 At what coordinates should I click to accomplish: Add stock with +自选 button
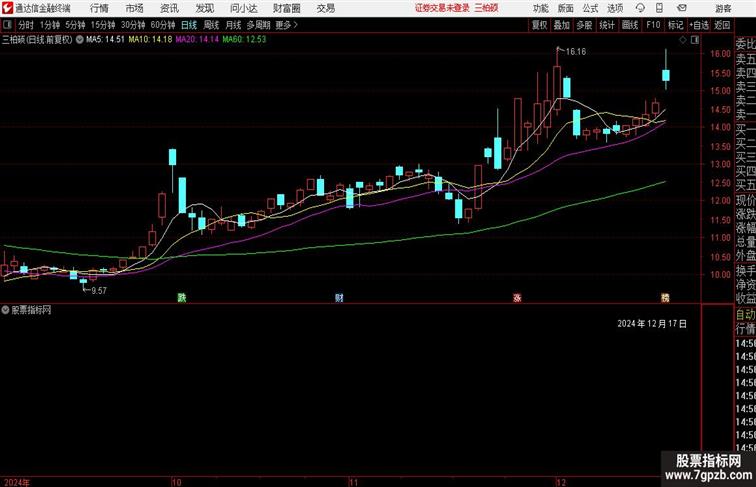coord(699,25)
